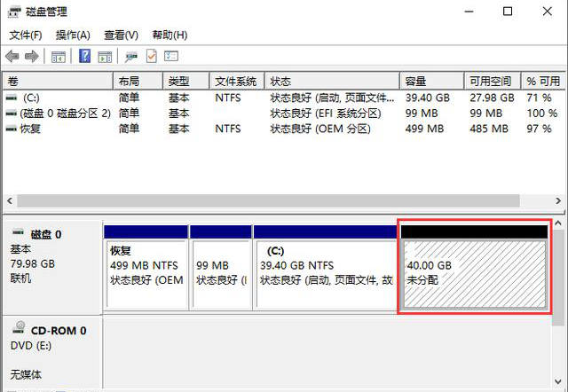This screenshot has width=568, height=392.
Task: Click the 27.98 GB free space cell
Action: [492, 98]
